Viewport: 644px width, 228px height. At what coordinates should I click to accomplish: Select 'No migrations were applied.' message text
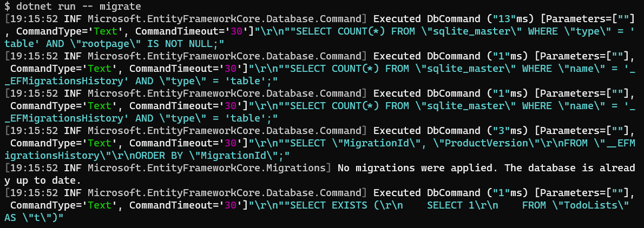click(x=418, y=167)
